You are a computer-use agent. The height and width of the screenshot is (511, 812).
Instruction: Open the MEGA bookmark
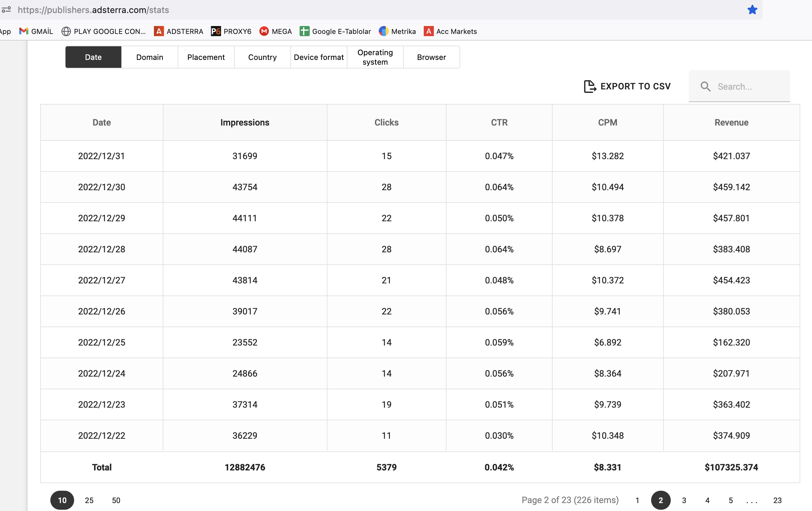[276, 31]
